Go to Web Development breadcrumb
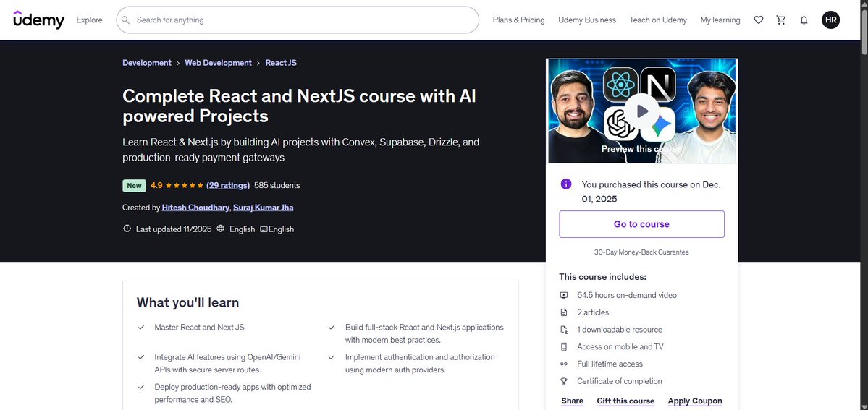Screen dimensions: 868x410 tap(218, 63)
